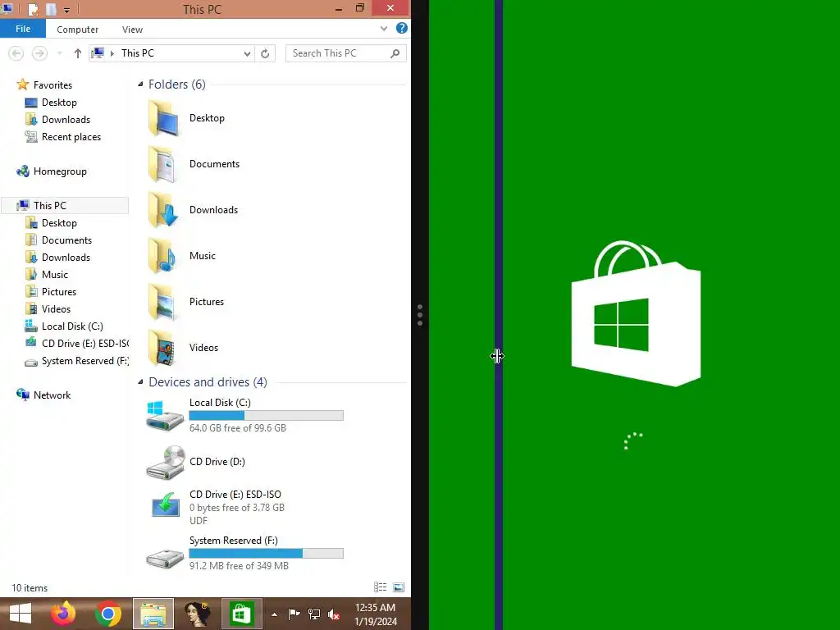
Task: Click the portrait app icon on taskbar
Action: (x=197, y=614)
